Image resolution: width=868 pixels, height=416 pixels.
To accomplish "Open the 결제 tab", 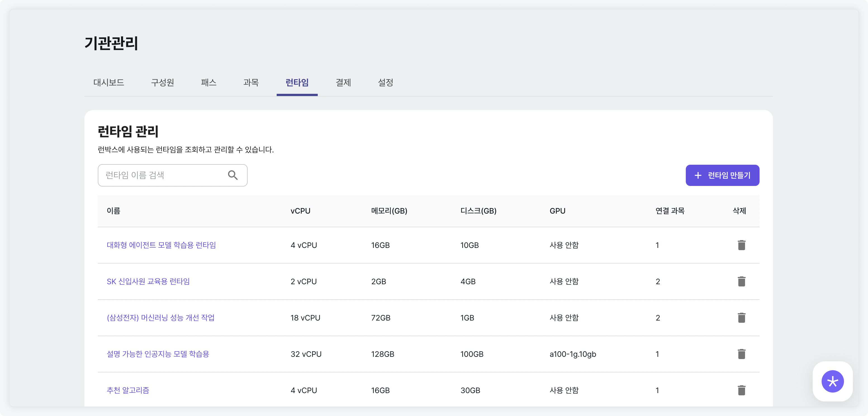I will coord(343,82).
